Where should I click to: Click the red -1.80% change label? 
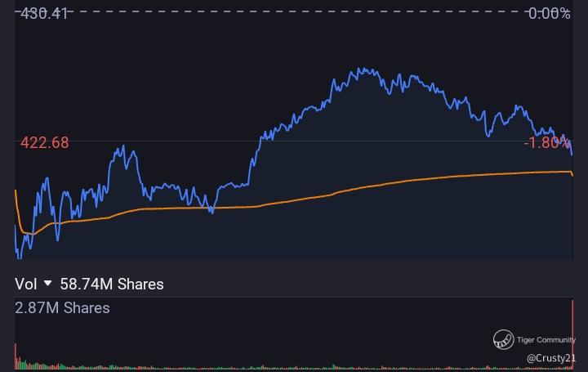(546, 142)
